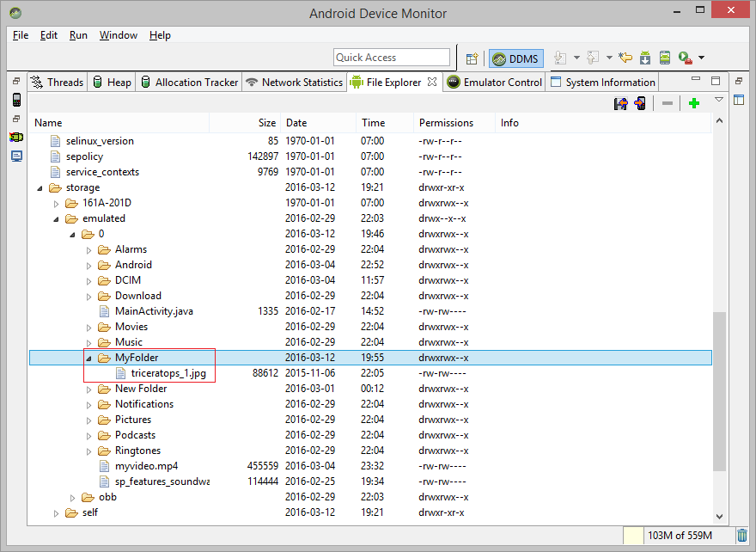The image size is (756, 552).
Task: Open the File menu
Action: click(21, 35)
